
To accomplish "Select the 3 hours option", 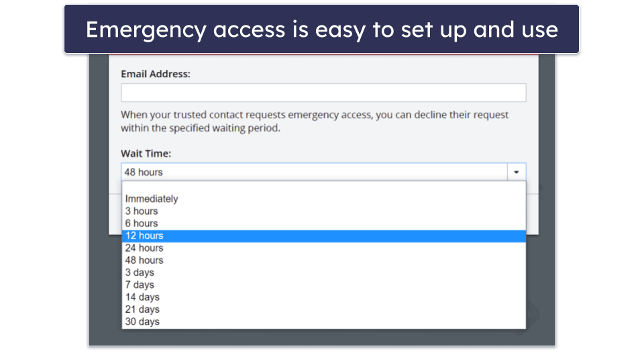I will 142,211.
